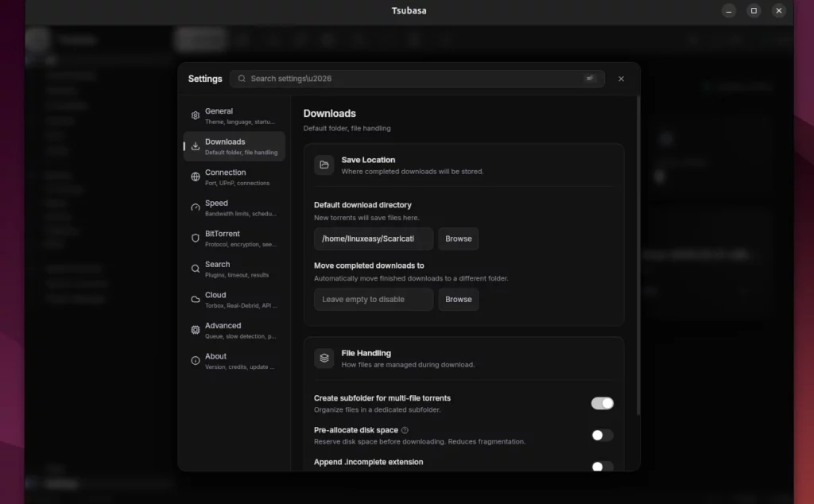814x504 pixels.
Task: Select the Cloud section cloud icon
Action: coord(195,298)
